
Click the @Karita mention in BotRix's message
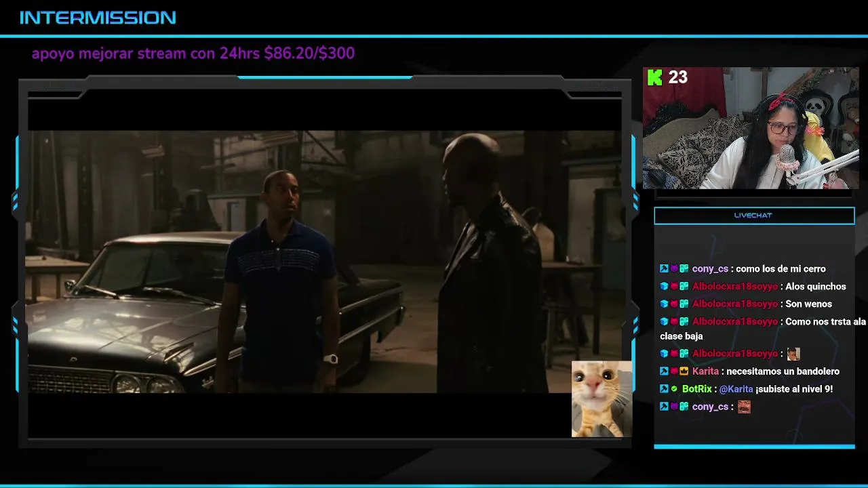click(736, 389)
